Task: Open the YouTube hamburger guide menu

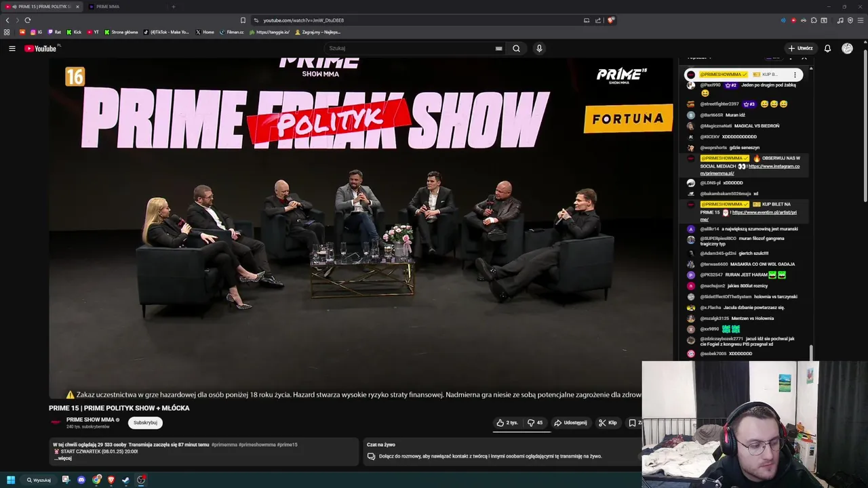Action: click(x=12, y=48)
